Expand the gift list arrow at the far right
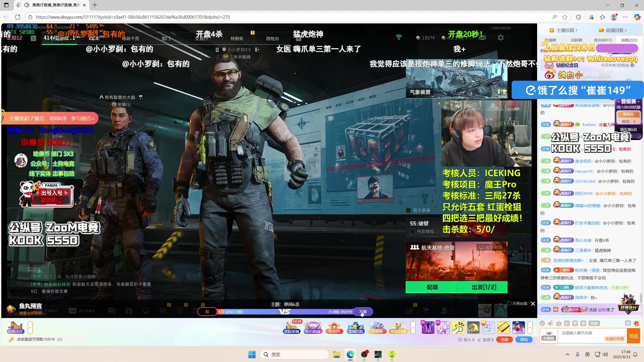This screenshot has width=644, height=362. tap(530, 328)
